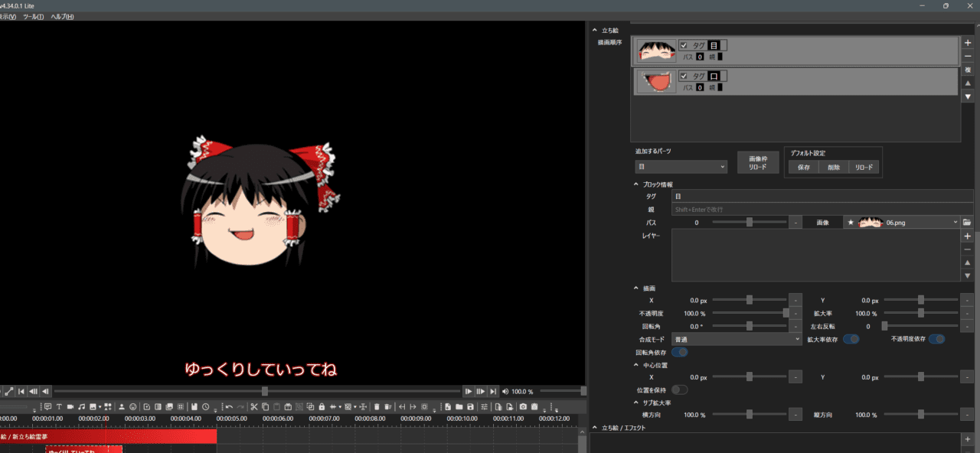Click the 不透明度 slider handle
The height and width of the screenshot is (453, 980).
click(786, 313)
